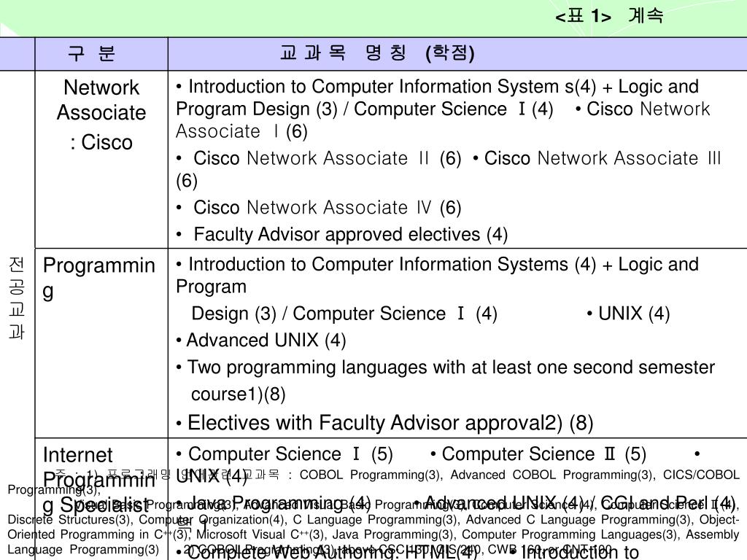This screenshot has height=560, width=747.
Task: Click 'Faculty Advisor approved electives (4)' line
Action: [351, 235]
